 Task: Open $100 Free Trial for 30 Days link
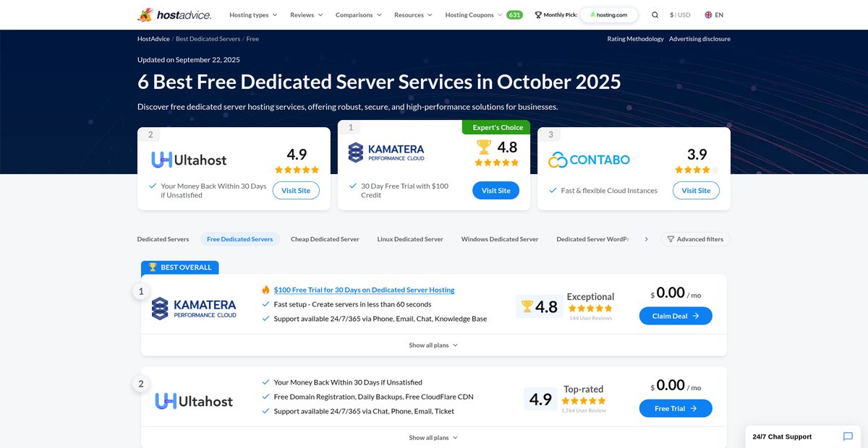pyautogui.click(x=365, y=290)
